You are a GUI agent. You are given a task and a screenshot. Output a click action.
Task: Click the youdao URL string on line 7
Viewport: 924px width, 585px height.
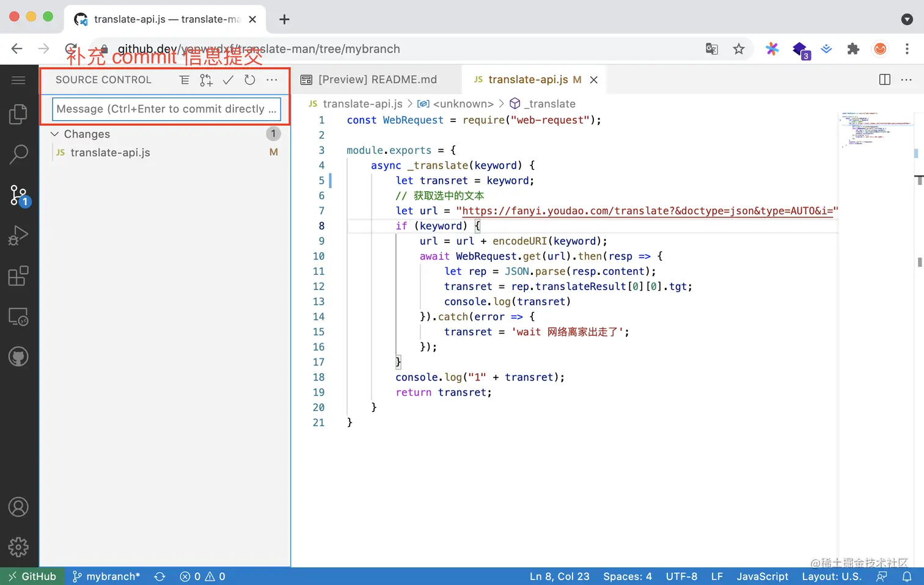point(647,211)
